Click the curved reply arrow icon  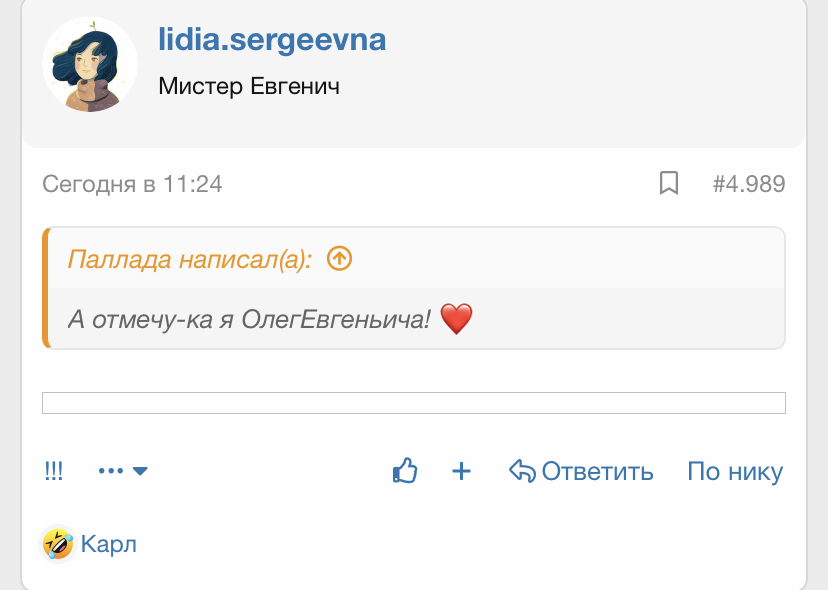(x=522, y=471)
